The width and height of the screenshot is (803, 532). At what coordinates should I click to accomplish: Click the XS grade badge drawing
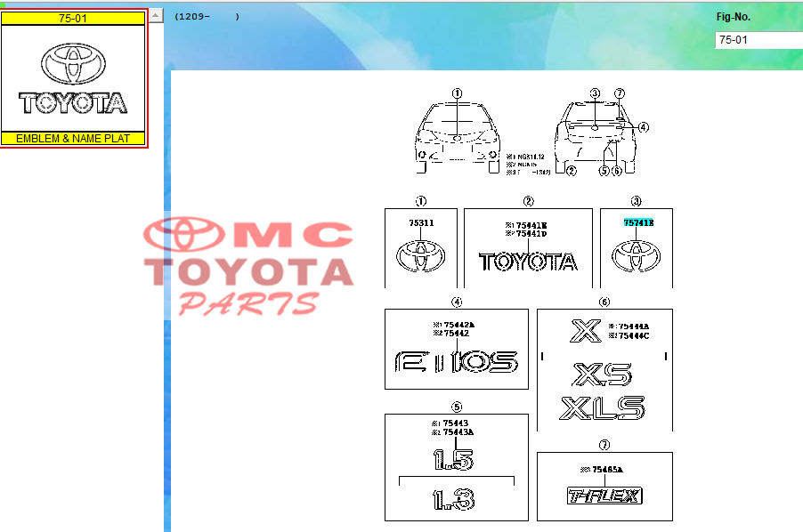602,373
